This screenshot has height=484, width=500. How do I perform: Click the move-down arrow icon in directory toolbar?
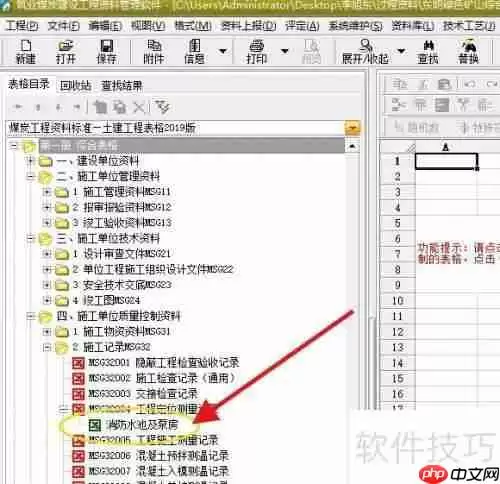(x=58, y=107)
